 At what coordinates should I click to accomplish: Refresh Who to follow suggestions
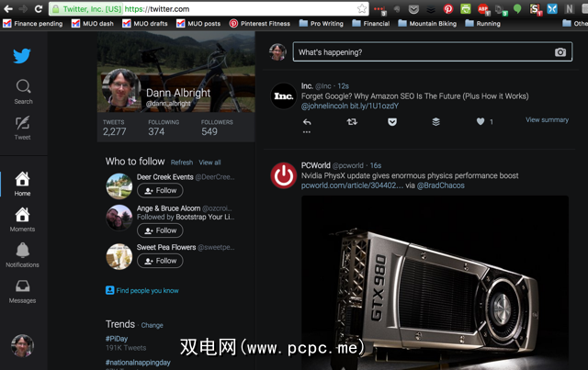pyautogui.click(x=182, y=163)
